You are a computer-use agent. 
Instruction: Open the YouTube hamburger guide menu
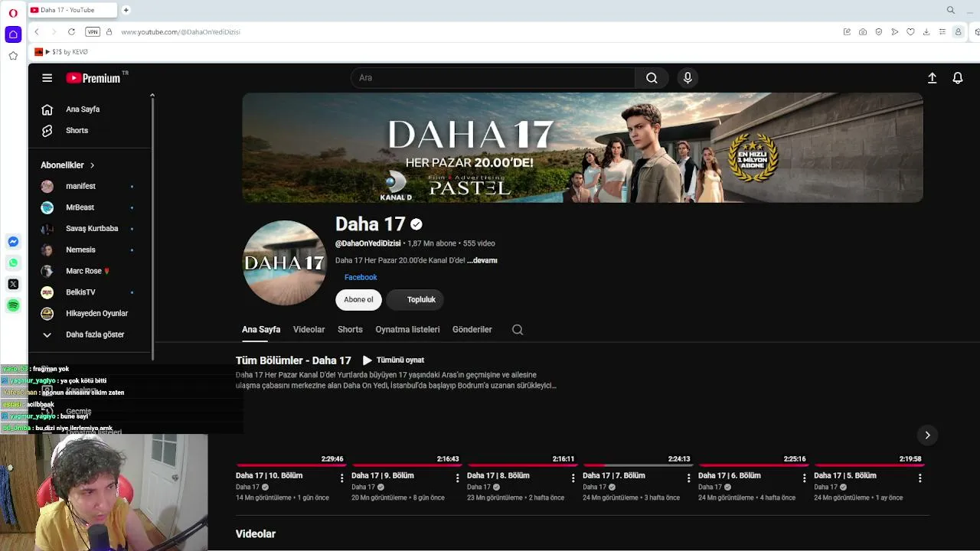(47, 78)
